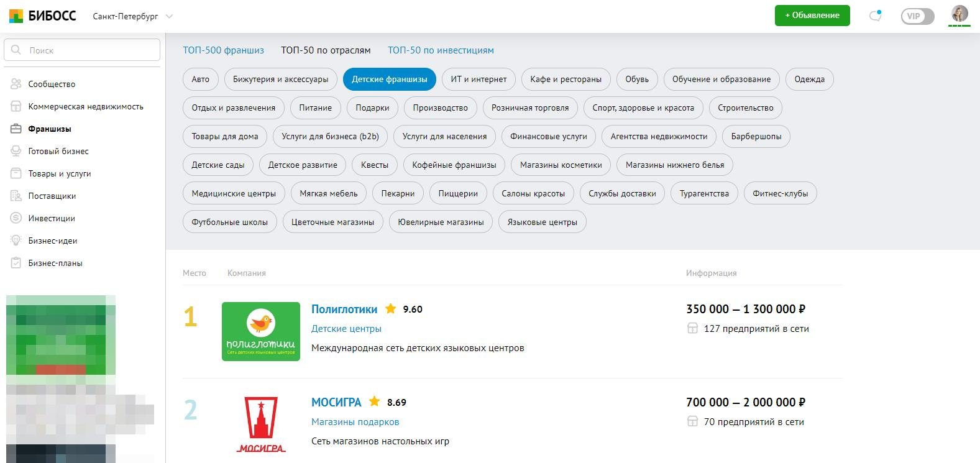Click the Бизнес-планы clipboard icon
This screenshot has height=463, width=980.
(16, 263)
